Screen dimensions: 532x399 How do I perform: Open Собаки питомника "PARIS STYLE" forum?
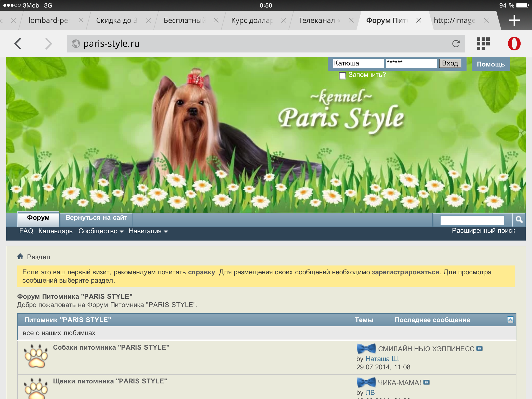(x=111, y=347)
